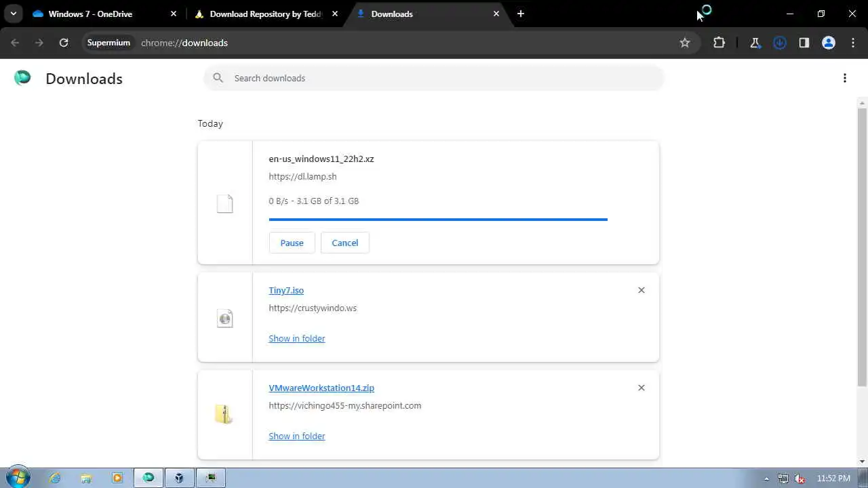This screenshot has width=868, height=488.
Task: Open the tab search dropdown arrow
Action: pyautogui.click(x=14, y=14)
